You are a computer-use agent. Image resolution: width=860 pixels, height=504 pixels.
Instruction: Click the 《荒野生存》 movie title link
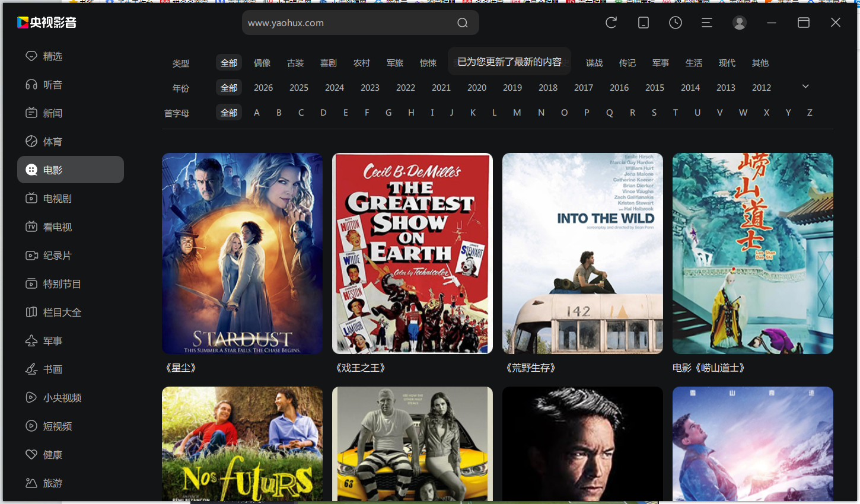[x=531, y=368]
